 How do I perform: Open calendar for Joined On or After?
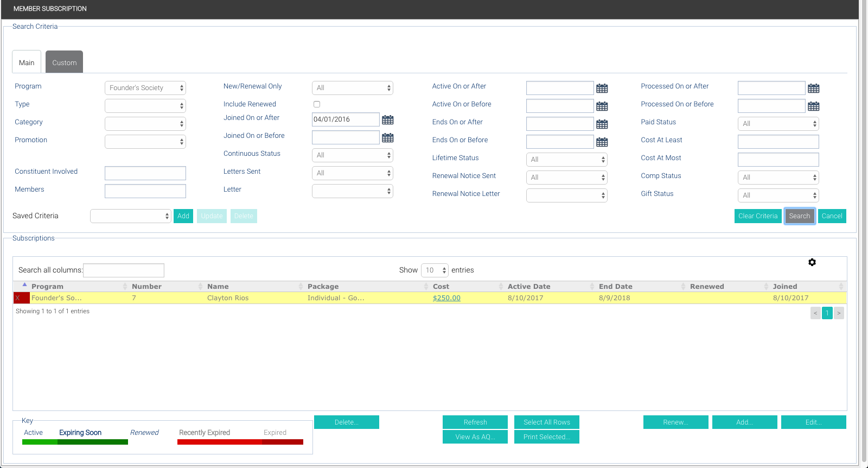click(387, 119)
